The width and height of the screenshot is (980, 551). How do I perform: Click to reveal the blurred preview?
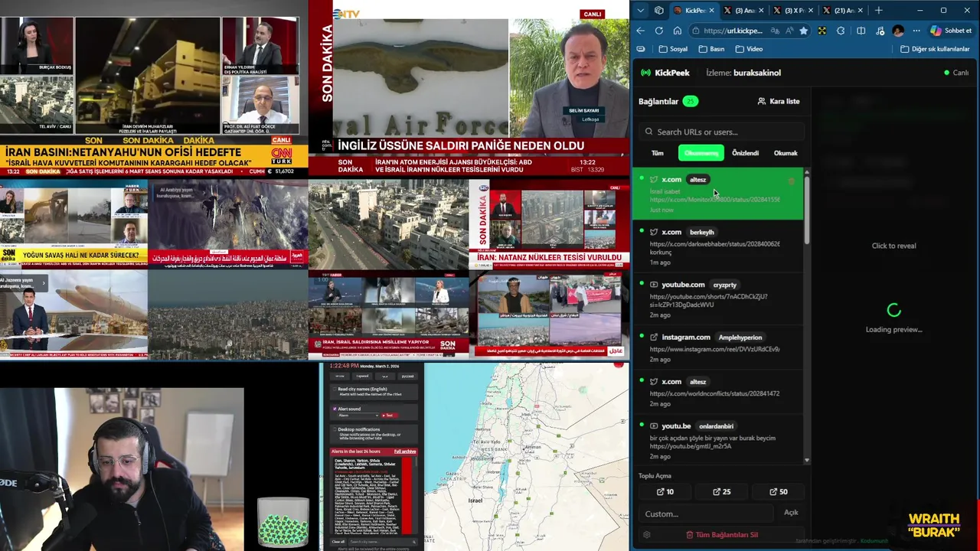click(x=893, y=246)
